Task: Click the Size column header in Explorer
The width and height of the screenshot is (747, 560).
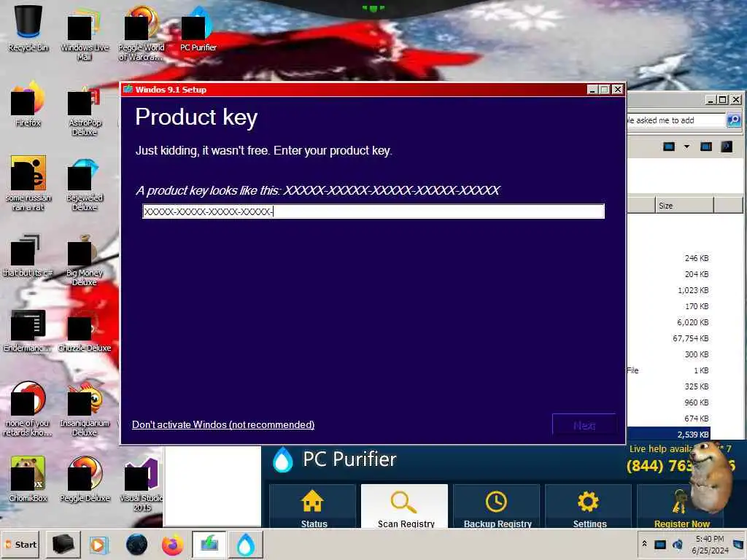Action: coord(684,206)
